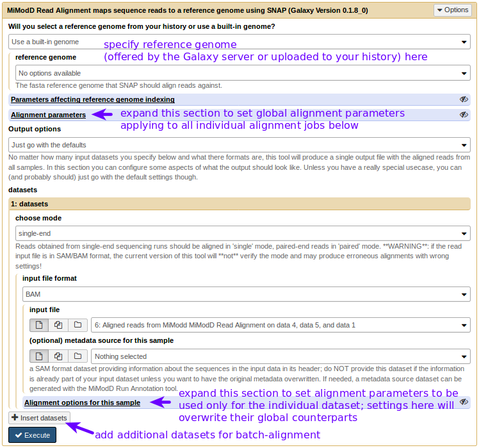The image size is (479, 448).
Task: Select multiple datasets icon for metadata source
Action: click(58, 356)
